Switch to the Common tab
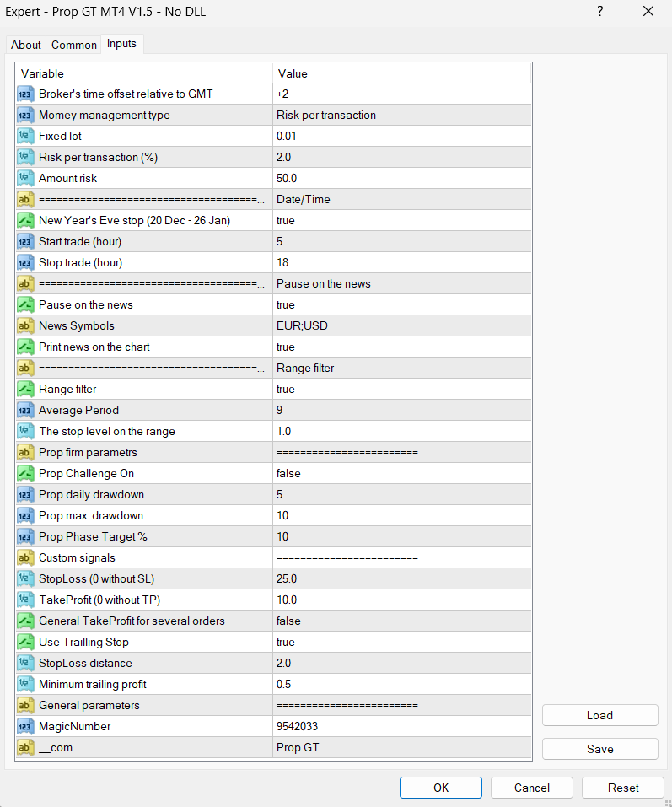Screen dimensions: 672x807 click(x=74, y=46)
